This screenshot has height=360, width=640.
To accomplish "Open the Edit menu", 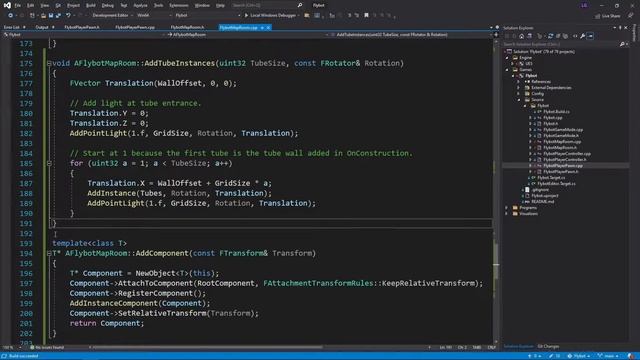I will point(31,5).
